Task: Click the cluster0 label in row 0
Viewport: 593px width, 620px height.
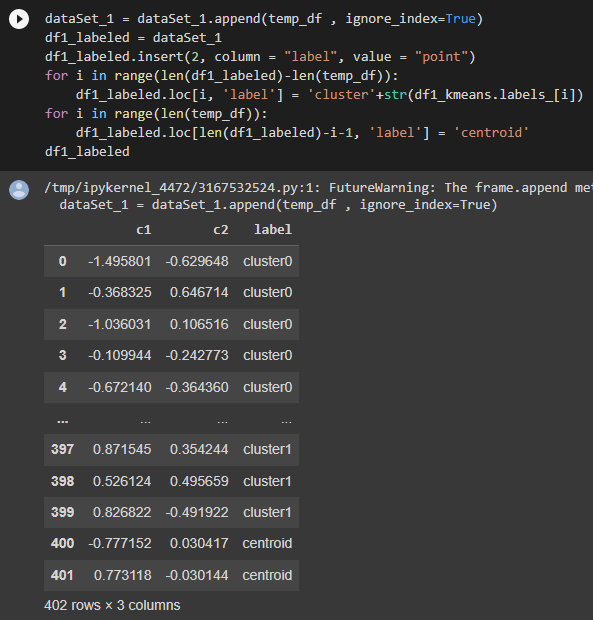Action: click(x=268, y=261)
